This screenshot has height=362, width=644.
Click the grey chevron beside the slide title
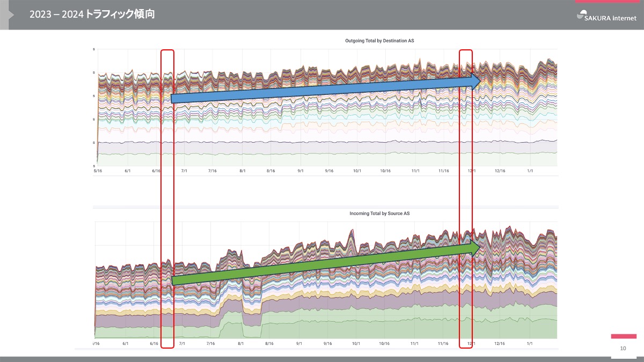click(11, 15)
